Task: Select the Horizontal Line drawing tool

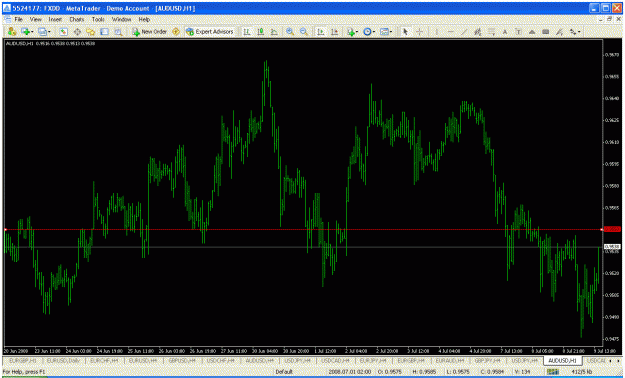Action: [450, 32]
